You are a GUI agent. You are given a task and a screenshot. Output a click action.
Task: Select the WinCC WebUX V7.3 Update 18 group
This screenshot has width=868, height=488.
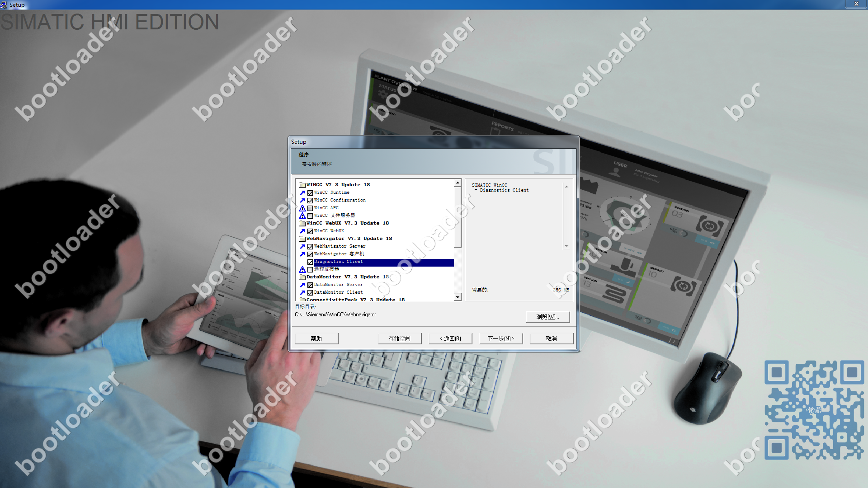click(348, 223)
